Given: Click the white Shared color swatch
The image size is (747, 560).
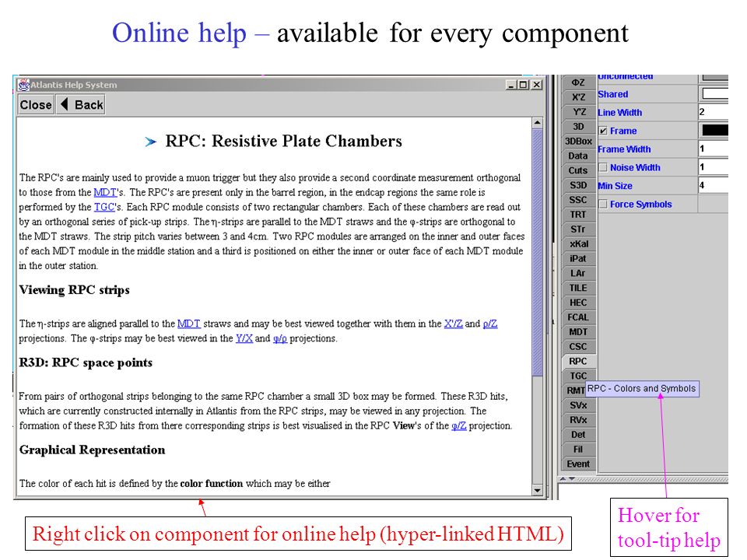Looking at the screenshot, I should pyautogui.click(x=715, y=94).
